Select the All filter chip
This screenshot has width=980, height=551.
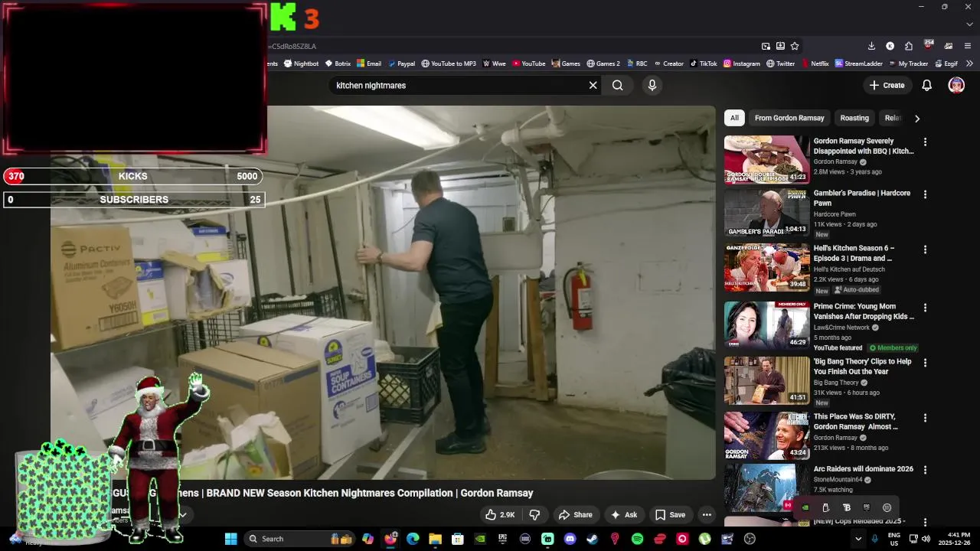point(734,118)
